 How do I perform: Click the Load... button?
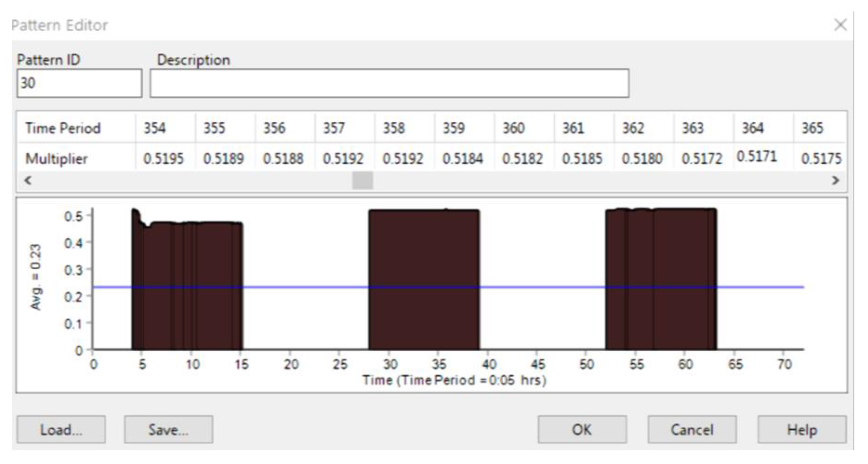point(61,429)
